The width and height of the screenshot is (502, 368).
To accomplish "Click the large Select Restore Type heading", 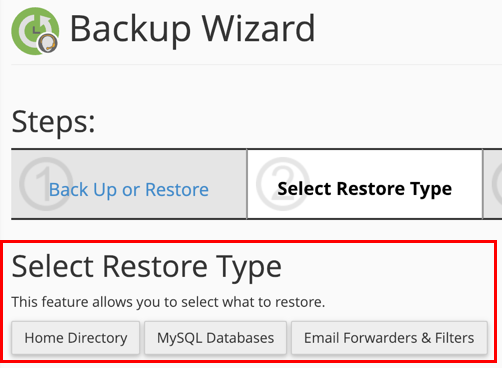I will (147, 267).
